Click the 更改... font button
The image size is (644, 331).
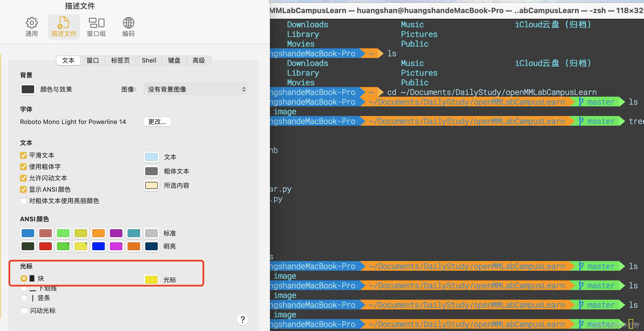click(157, 122)
